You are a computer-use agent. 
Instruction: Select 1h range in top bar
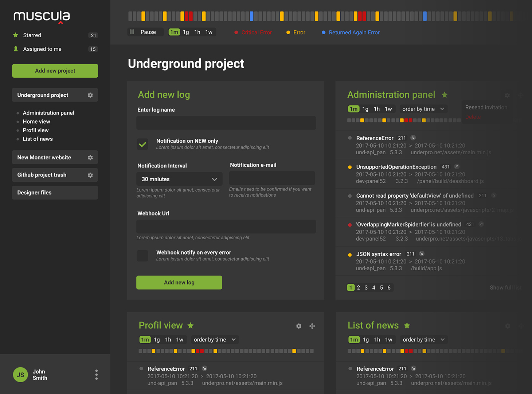[197, 32]
